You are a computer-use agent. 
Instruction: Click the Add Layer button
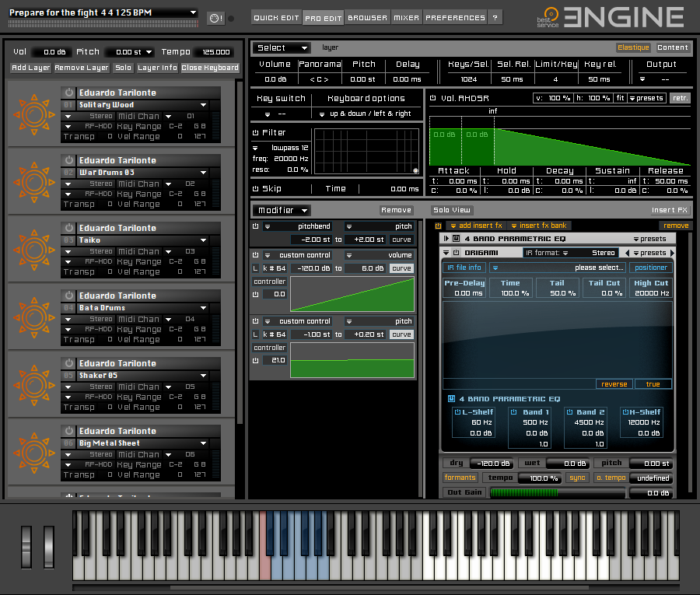point(31,68)
